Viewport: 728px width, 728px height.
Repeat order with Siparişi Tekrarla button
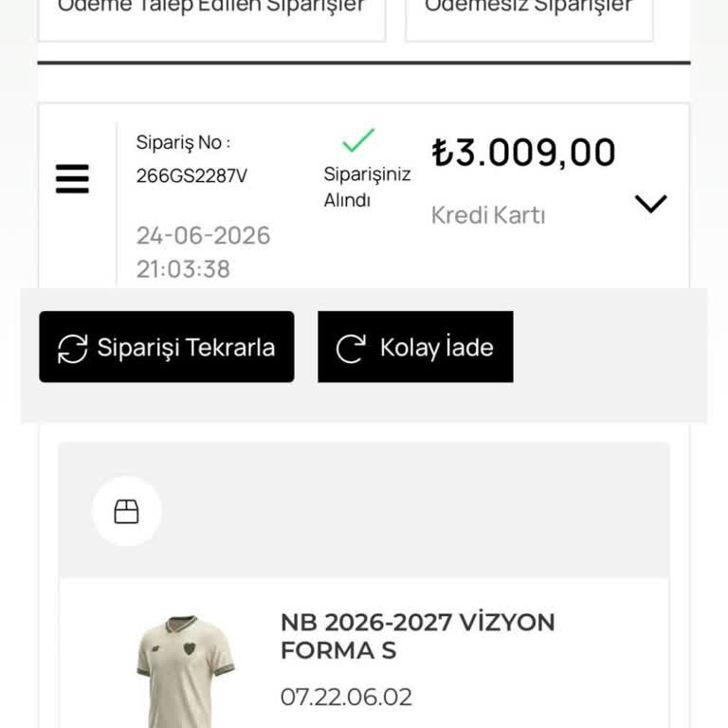pos(167,347)
